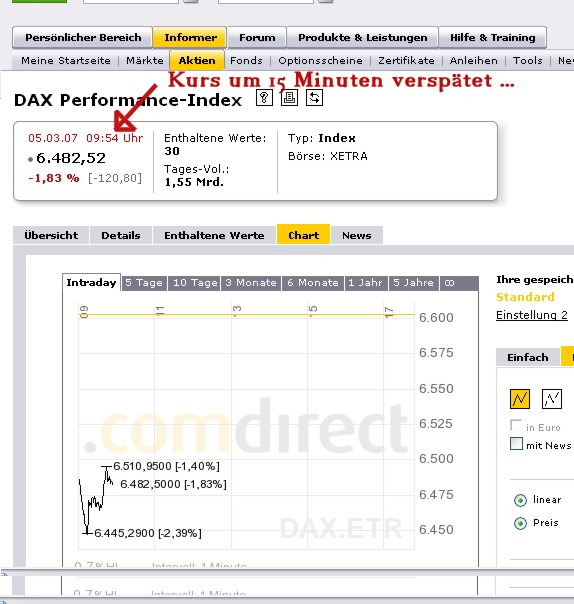Open the Informer main tab
This screenshot has width=574, height=604.
pos(190,37)
